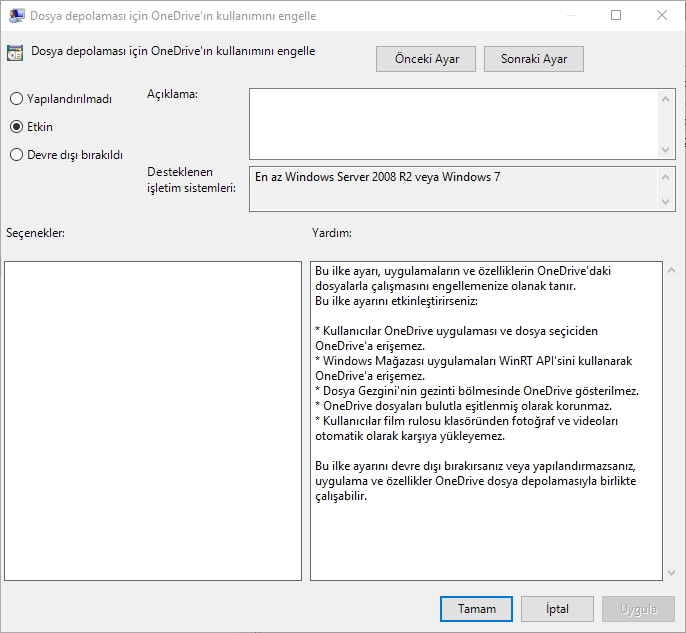Click inside the Açıklama comment box
Screen dimensions: 686x633
coord(453,124)
